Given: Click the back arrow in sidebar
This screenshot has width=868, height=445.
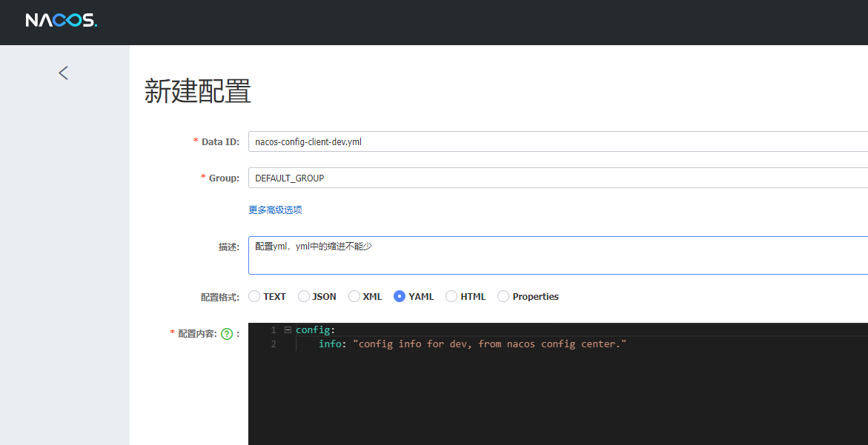Looking at the screenshot, I should [x=64, y=73].
